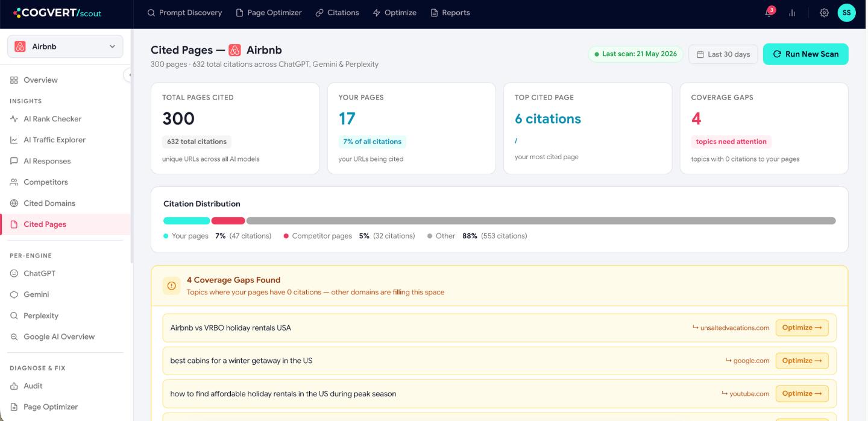Open the Optimize top menu item
This screenshot has width=868, height=421.
395,13
